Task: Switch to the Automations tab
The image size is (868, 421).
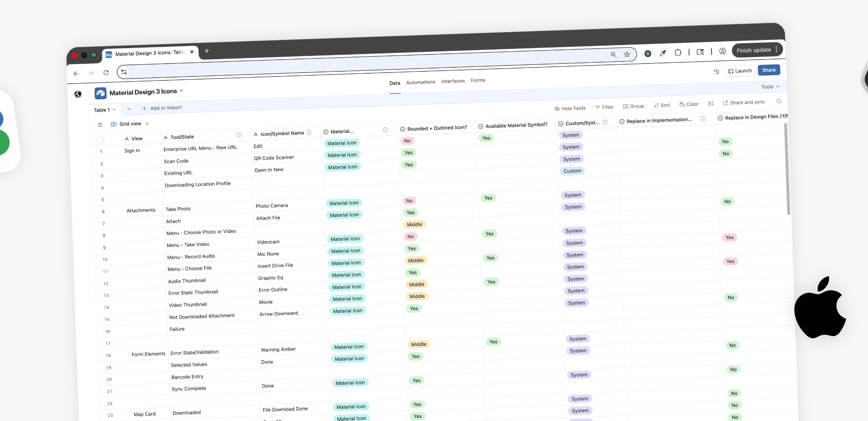Action: (x=421, y=82)
